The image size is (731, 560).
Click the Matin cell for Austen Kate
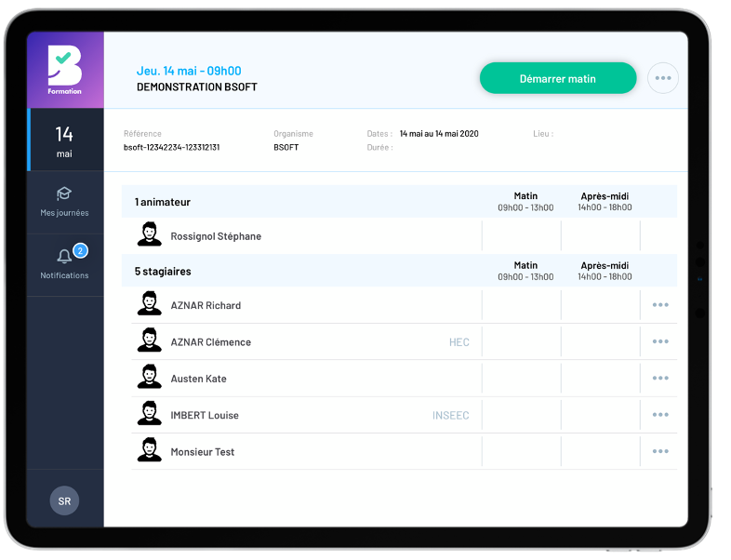[522, 379]
